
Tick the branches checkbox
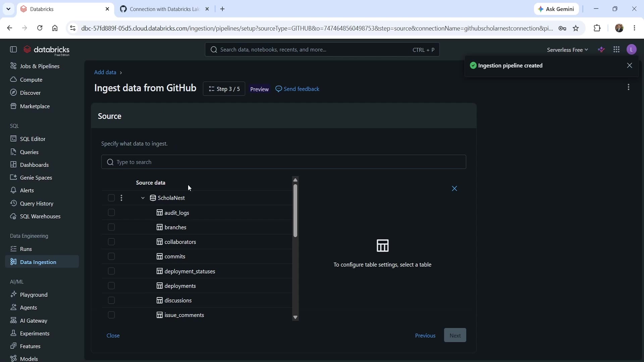[111, 227]
